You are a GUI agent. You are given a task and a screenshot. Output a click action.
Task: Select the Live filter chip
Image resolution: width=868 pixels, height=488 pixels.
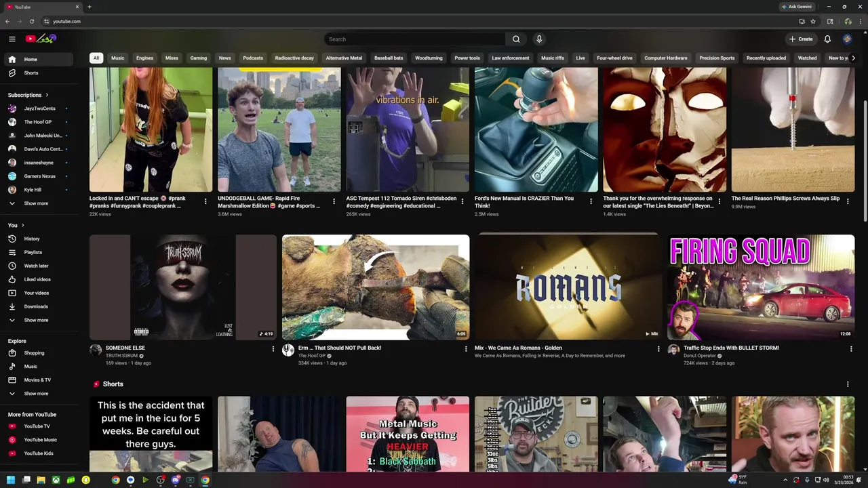coord(580,58)
